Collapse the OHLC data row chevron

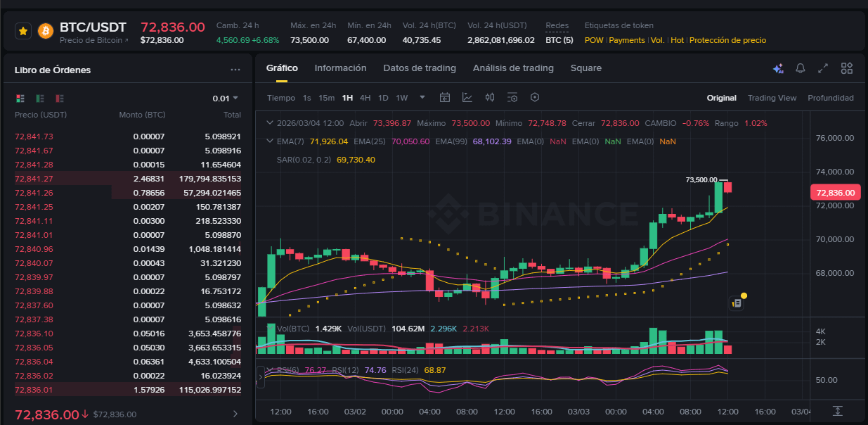pyautogui.click(x=270, y=122)
